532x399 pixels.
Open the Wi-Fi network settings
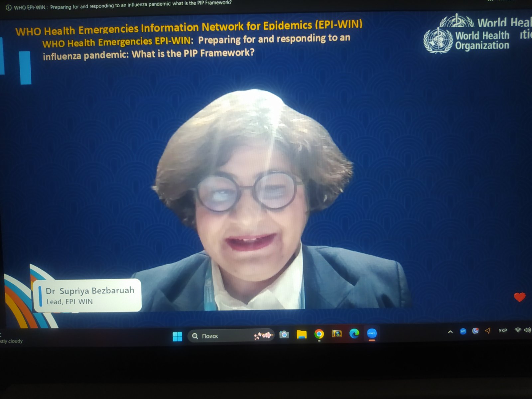[x=518, y=330]
